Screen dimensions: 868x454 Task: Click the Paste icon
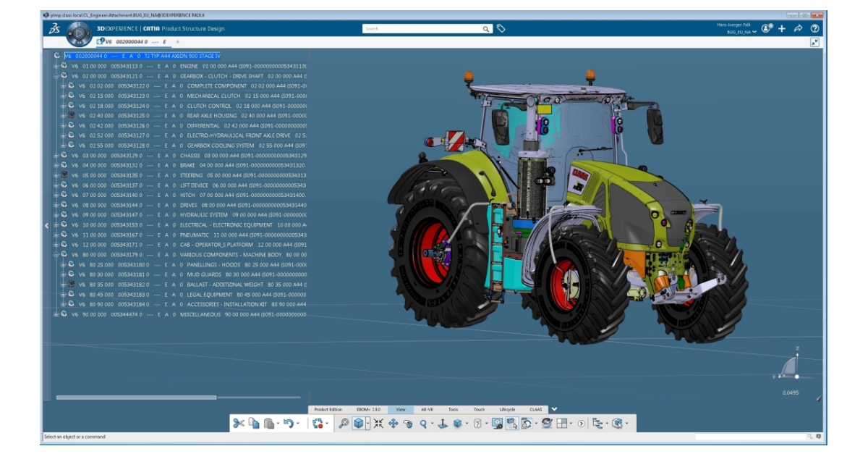coord(268,422)
